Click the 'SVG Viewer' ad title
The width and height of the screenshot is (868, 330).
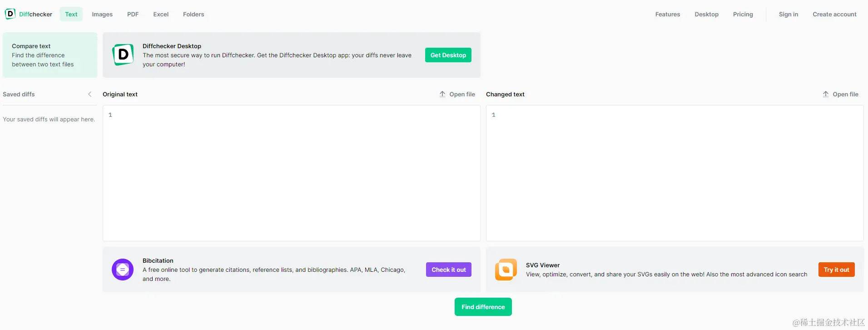click(x=543, y=265)
